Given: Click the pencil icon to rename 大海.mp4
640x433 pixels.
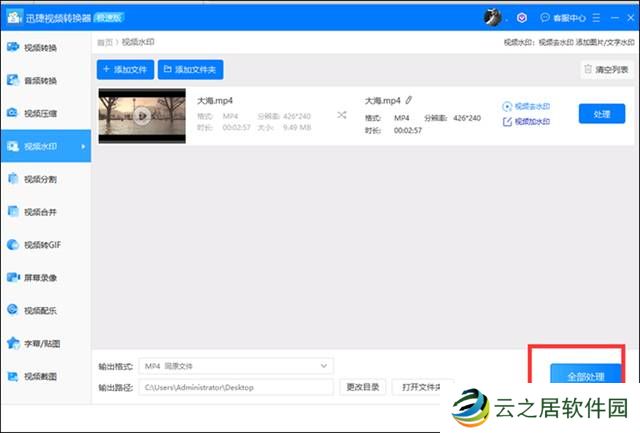Looking at the screenshot, I should pyautogui.click(x=409, y=101).
